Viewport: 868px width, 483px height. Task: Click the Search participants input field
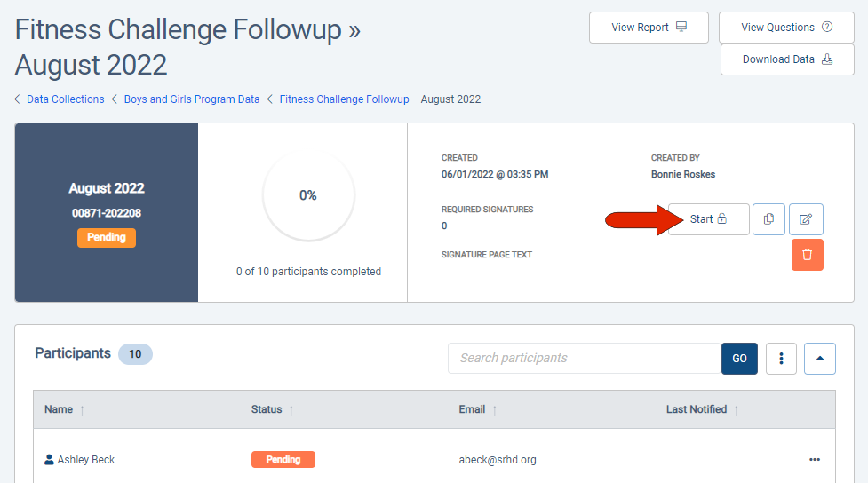click(585, 359)
